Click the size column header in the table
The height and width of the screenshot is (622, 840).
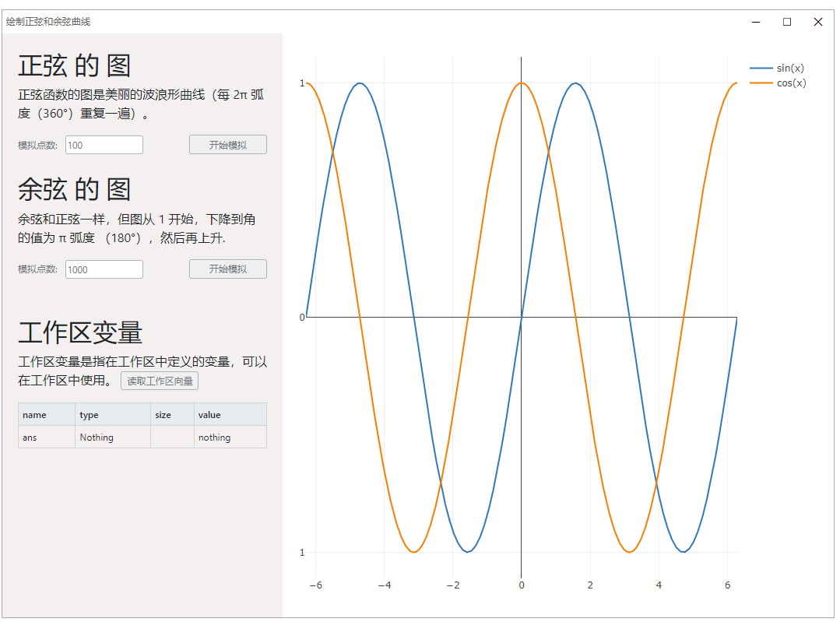click(172, 415)
